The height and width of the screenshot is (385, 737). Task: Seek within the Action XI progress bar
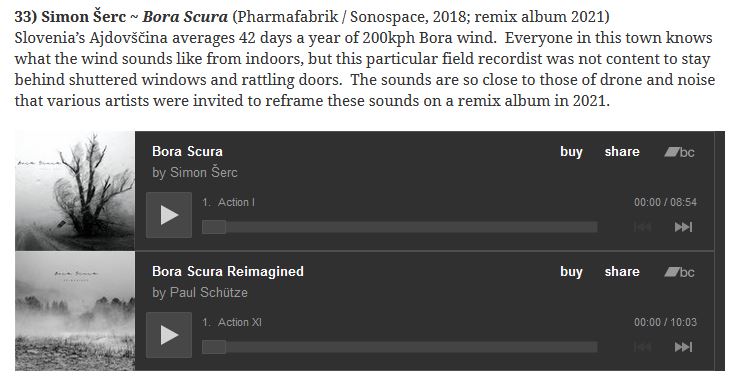point(400,347)
